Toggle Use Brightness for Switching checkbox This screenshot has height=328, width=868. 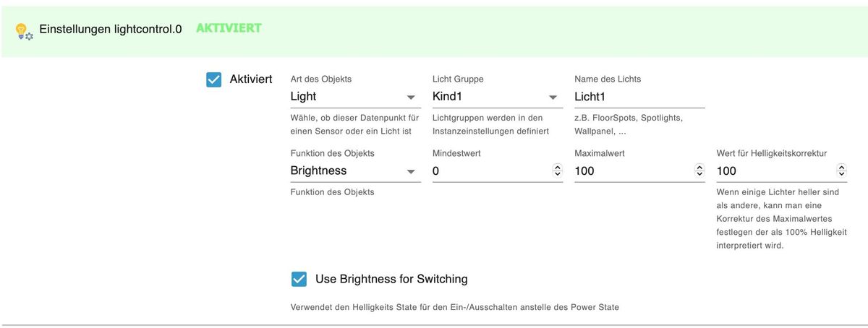[x=299, y=279]
